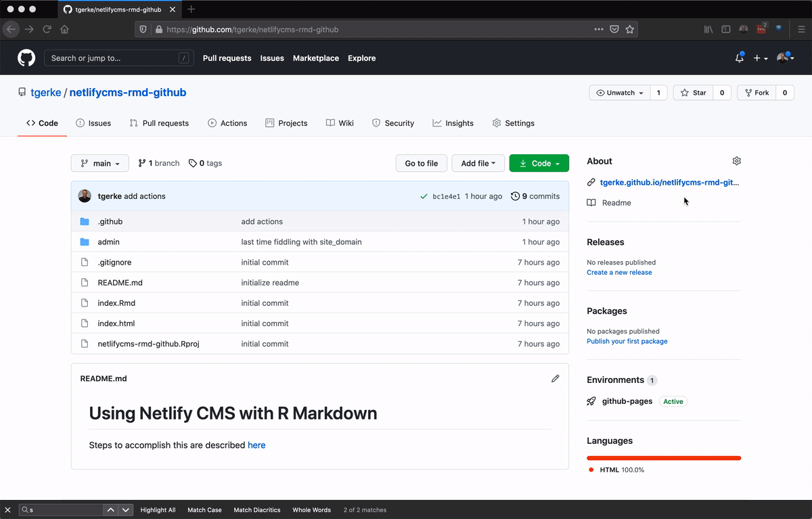Focus the GitHub search field
Screen dimensions: 812x519
click(118, 58)
